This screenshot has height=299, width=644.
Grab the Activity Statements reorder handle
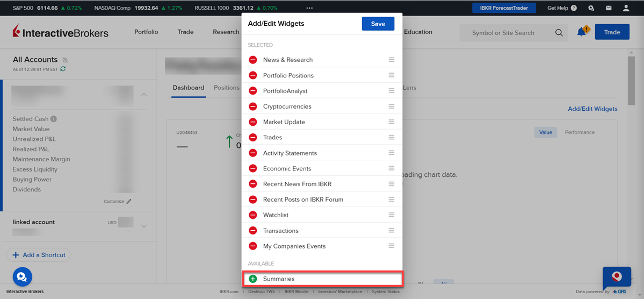click(x=392, y=153)
